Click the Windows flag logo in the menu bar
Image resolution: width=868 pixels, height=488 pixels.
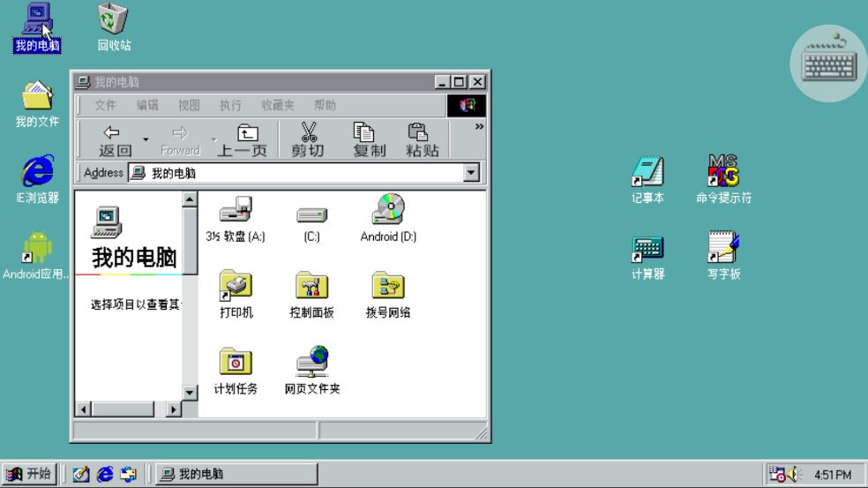pos(467,105)
